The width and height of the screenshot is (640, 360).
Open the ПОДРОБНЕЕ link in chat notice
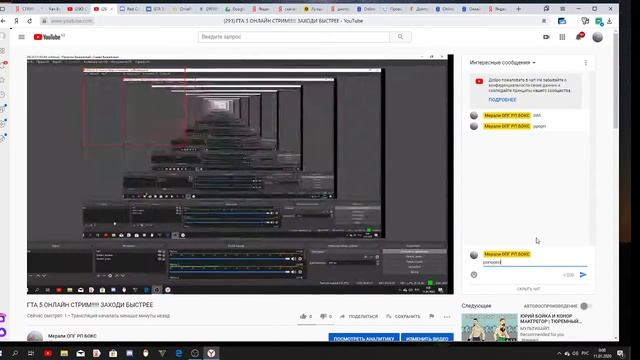502,100
